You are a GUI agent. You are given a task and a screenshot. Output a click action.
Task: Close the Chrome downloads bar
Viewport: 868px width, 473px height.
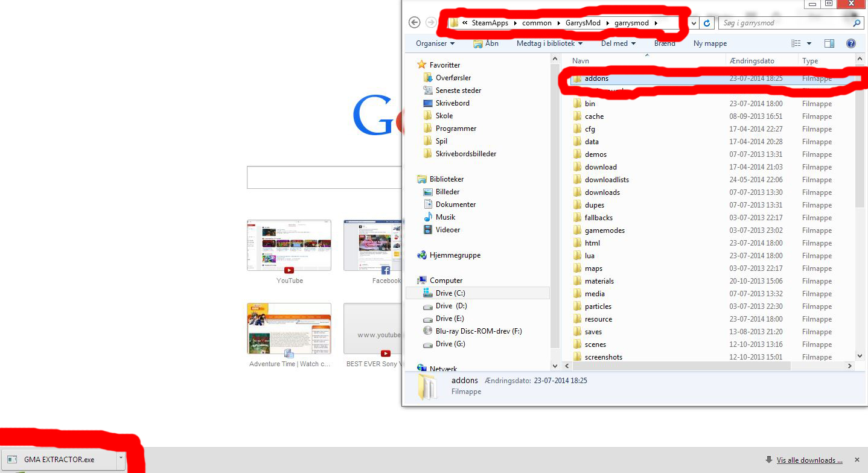coord(857,460)
